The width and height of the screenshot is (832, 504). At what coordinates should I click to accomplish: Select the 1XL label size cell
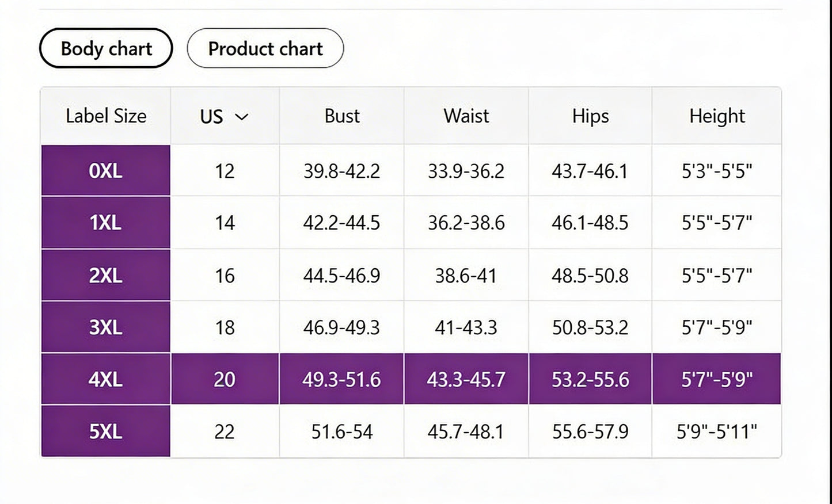click(106, 223)
